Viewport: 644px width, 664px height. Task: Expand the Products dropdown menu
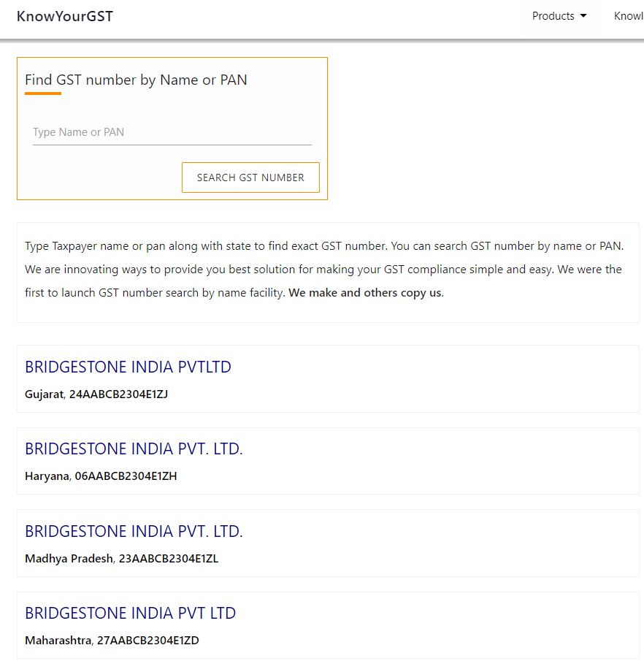[559, 16]
